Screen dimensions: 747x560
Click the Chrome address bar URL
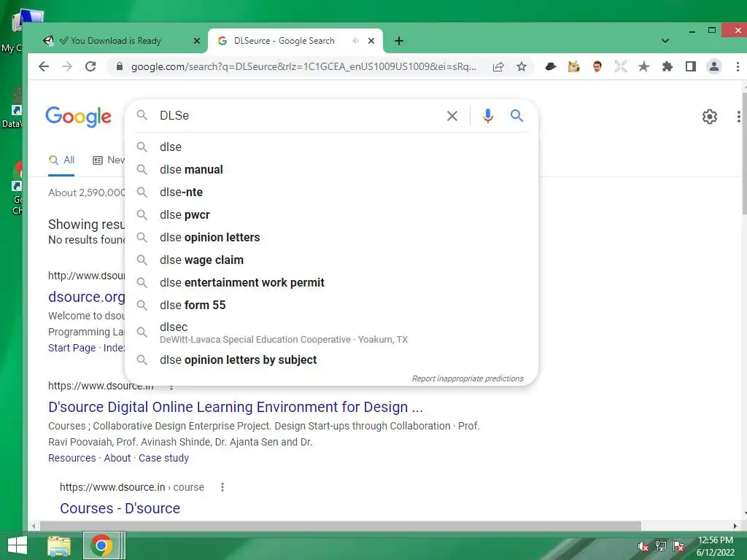(x=303, y=66)
